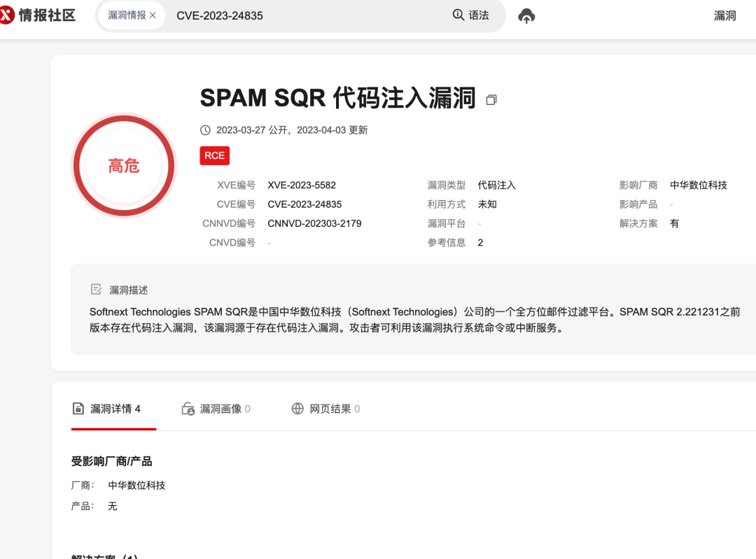Click the 情报社区 site name text

point(48,15)
